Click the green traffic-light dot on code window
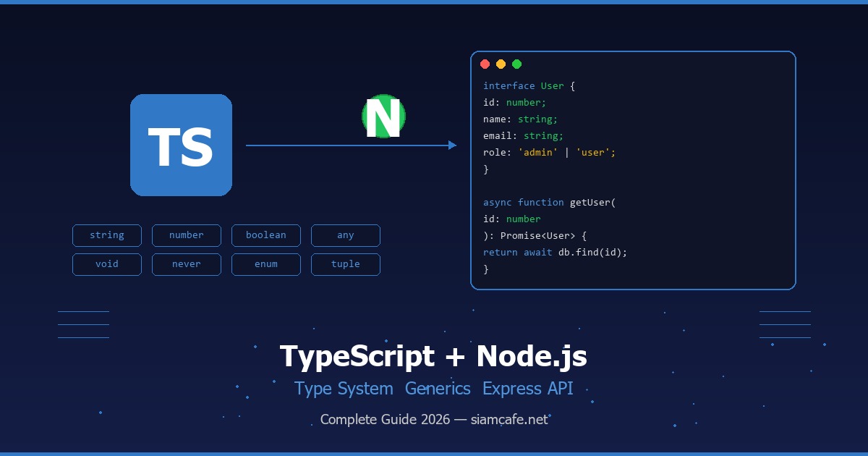The image size is (868, 456). point(517,64)
